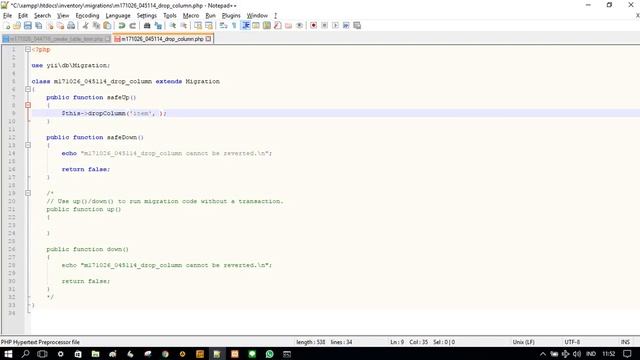The height and width of the screenshot is (360, 640).
Task: Click the Close All toolbar icon
Action: [x=60, y=26]
